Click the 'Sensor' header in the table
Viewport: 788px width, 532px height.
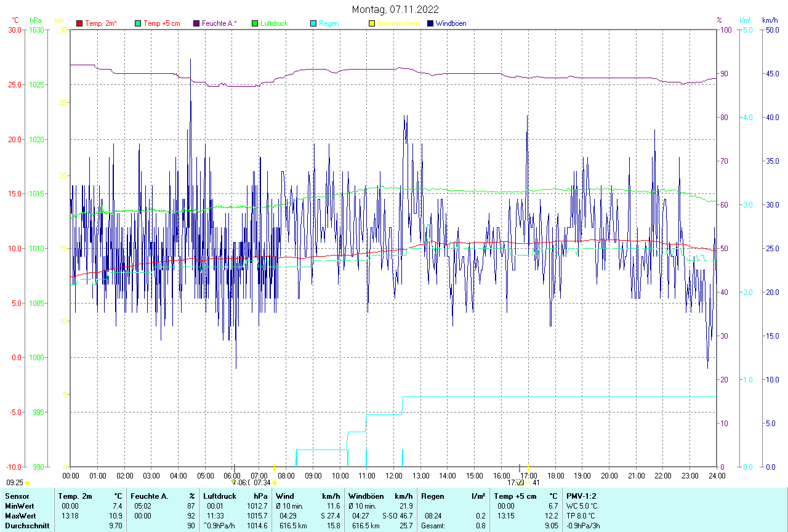tap(17, 496)
